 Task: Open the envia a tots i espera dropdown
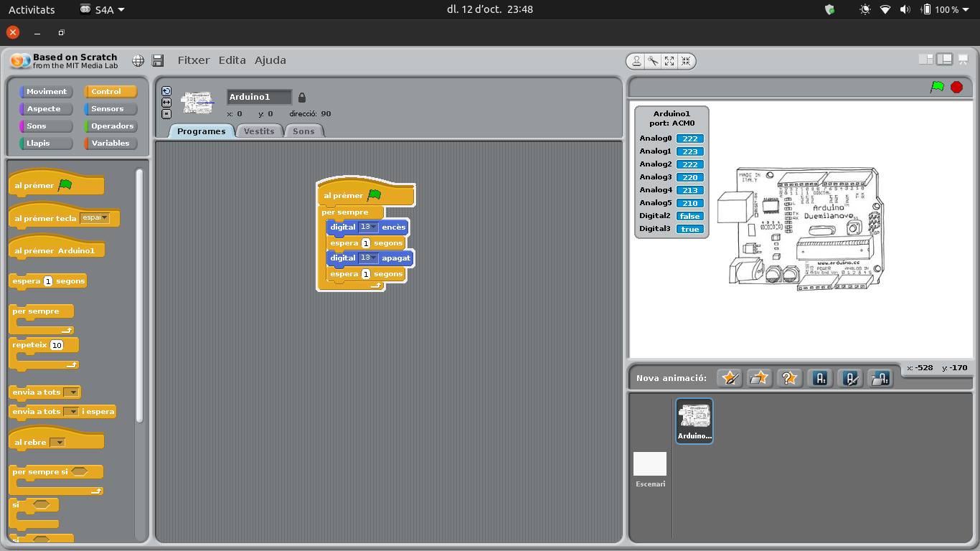click(x=71, y=412)
